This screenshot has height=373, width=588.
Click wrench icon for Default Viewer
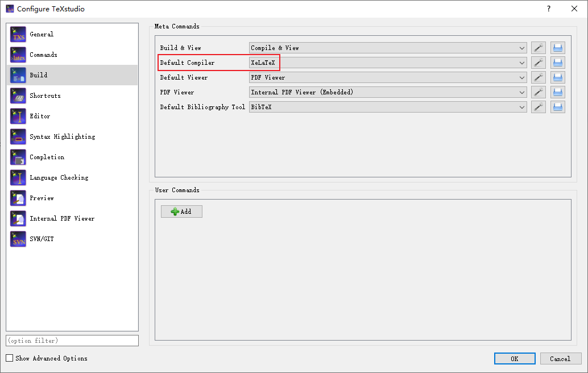(539, 77)
